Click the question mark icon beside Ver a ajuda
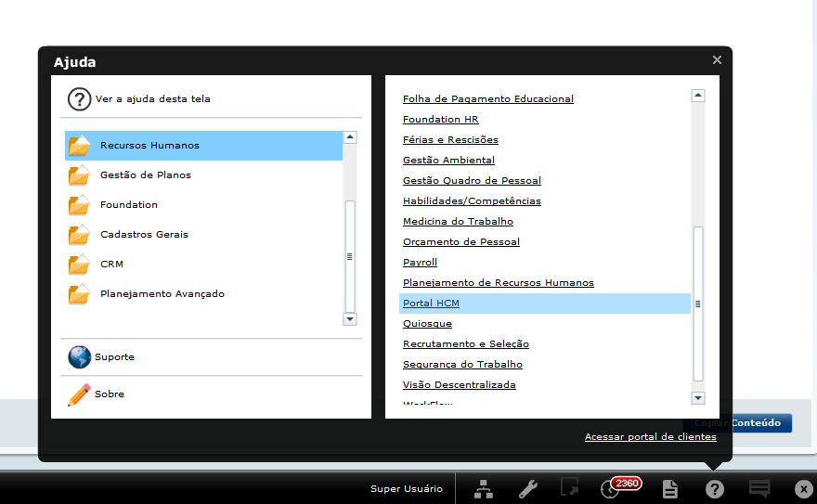The width and height of the screenshot is (817, 504). pos(79,99)
